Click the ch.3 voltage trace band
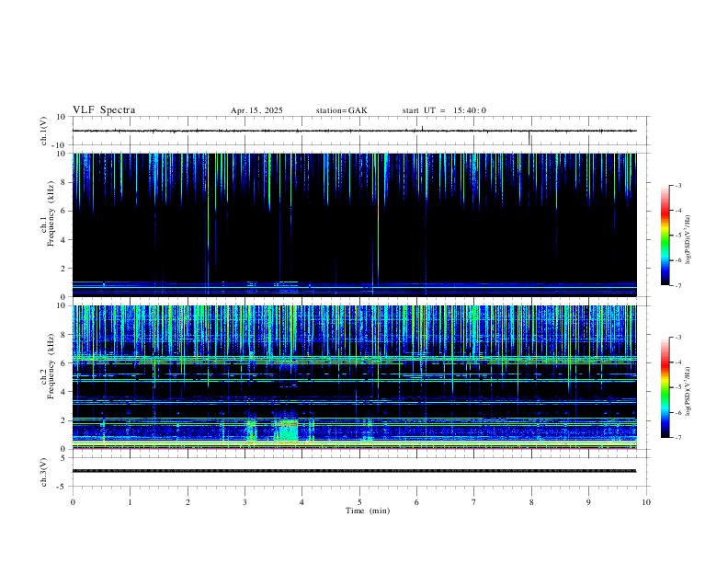This screenshot has width=728, height=563. point(354,471)
